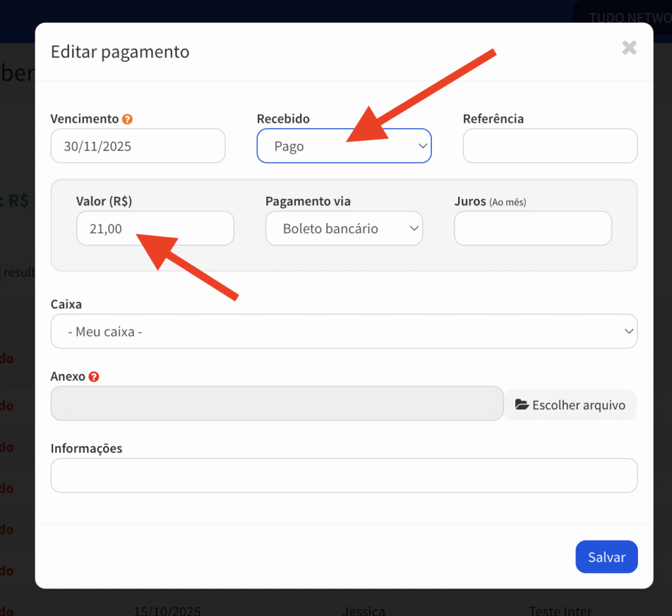Focus the Informações text field
The height and width of the screenshot is (616, 672).
(x=344, y=475)
